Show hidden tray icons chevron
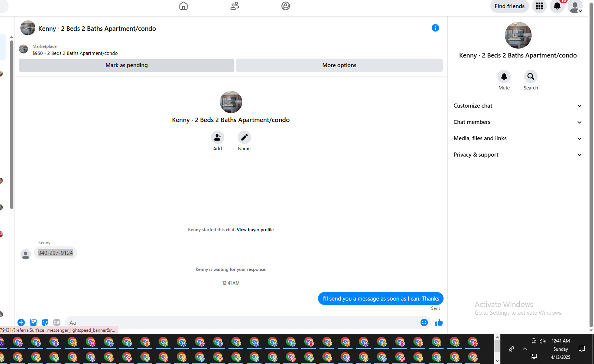Image resolution: width=594 pixels, height=364 pixels. pos(525,349)
